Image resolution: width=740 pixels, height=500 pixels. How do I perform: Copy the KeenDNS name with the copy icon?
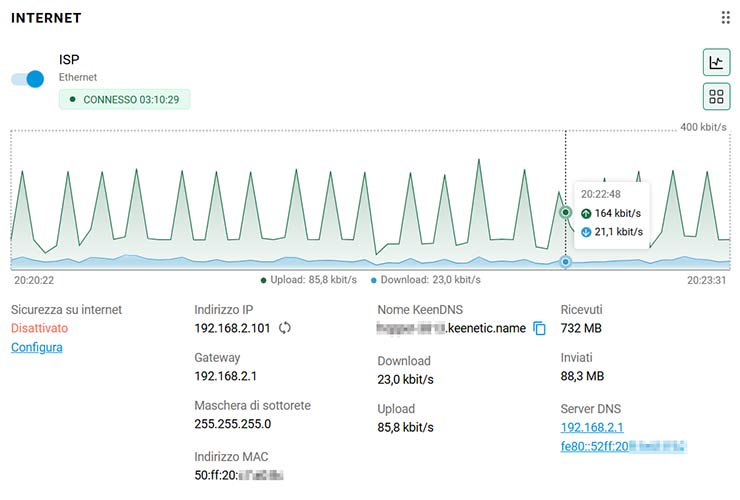click(x=540, y=328)
